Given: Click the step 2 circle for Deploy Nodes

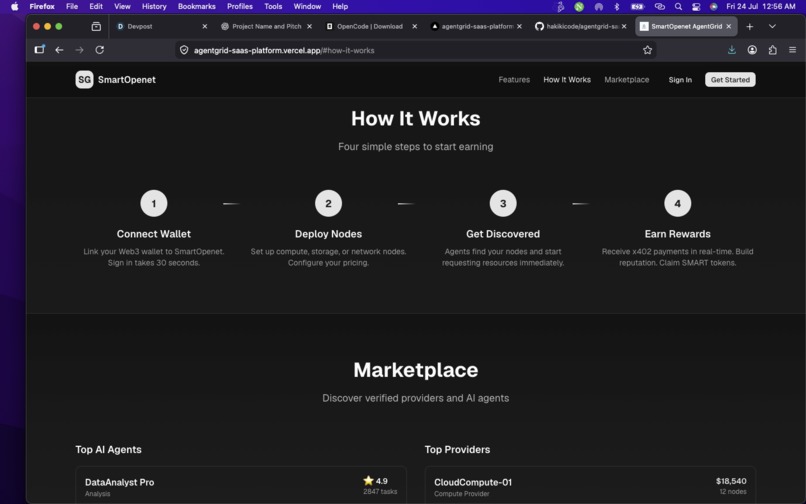Looking at the screenshot, I should [328, 203].
